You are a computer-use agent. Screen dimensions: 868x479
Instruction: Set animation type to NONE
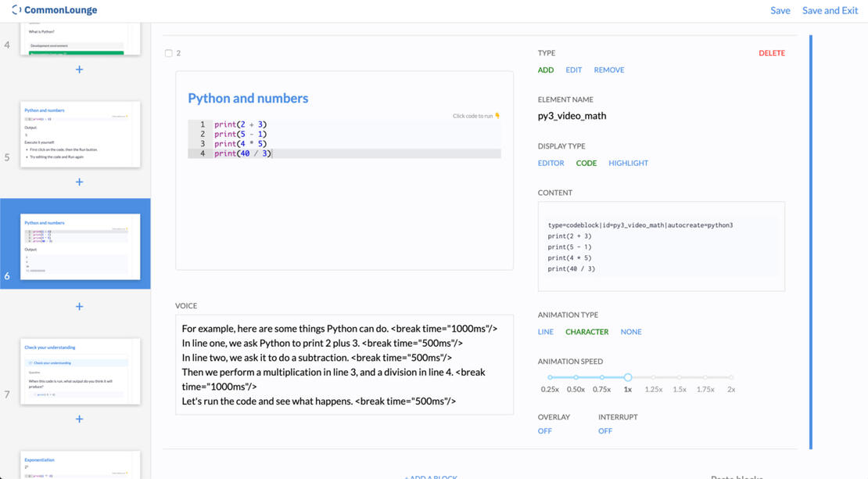click(x=630, y=332)
